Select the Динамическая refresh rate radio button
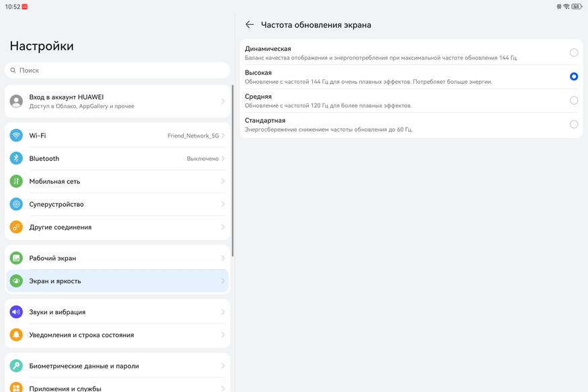Viewport: 588px width, 392px height. (574, 52)
